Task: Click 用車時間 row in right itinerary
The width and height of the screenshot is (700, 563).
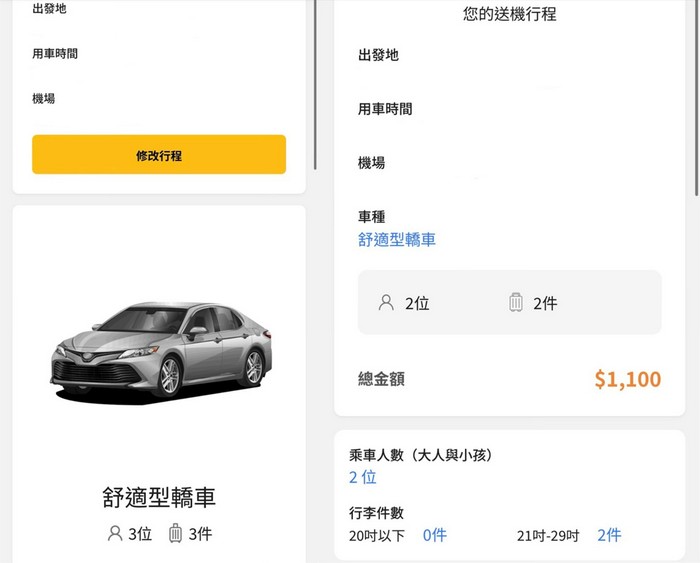Action: (385, 109)
